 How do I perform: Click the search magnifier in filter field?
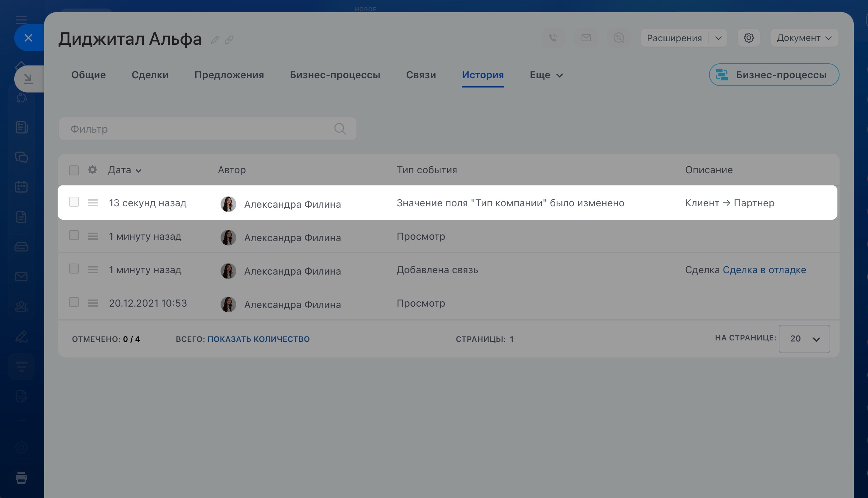click(340, 129)
